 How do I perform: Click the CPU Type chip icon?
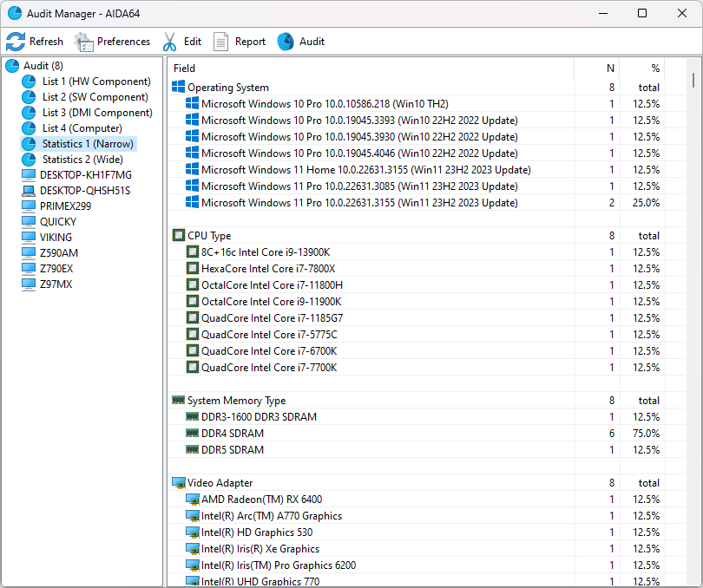click(x=179, y=236)
